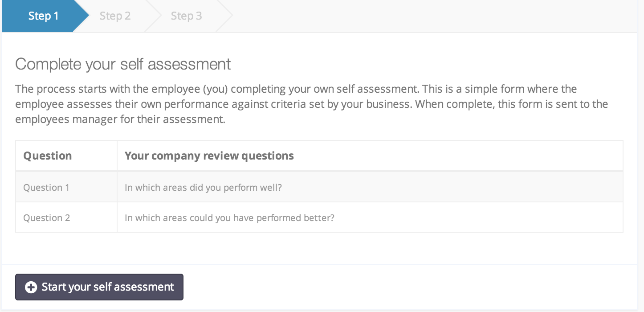Click empty step bar area right of Step 3
644x312 pixels.
pos(428,16)
